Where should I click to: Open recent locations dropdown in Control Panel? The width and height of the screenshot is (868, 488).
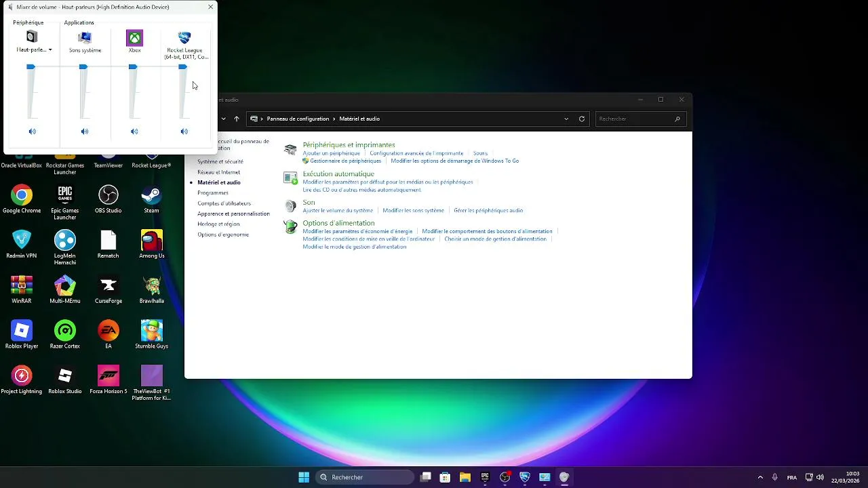point(223,119)
